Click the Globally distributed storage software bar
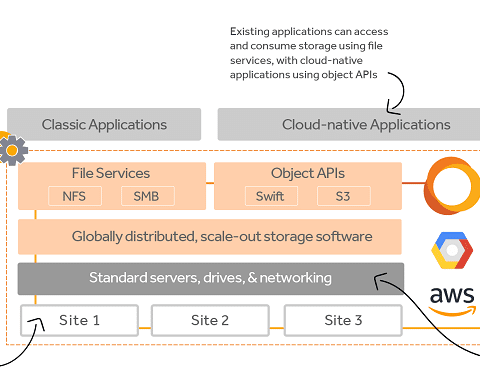This screenshot has width=480, height=388. [210, 237]
